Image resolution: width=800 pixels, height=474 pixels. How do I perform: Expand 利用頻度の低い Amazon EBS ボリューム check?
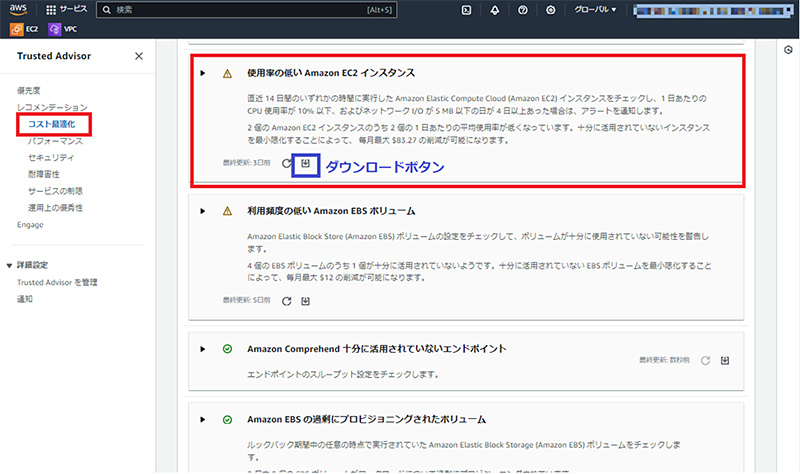[x=203, y=211]
